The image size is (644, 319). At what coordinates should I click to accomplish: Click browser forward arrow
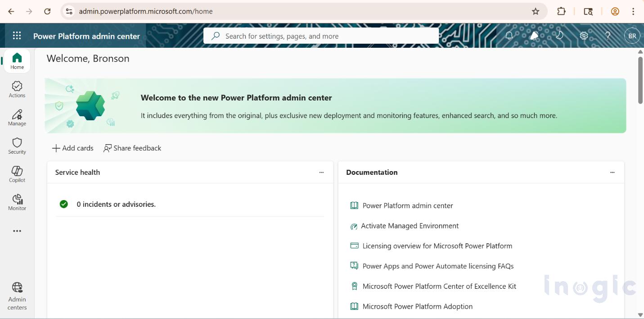pos(29,11)
